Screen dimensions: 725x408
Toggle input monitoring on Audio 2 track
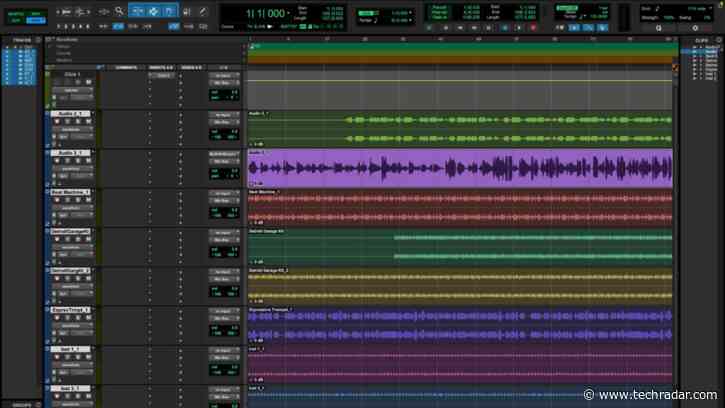68,161
